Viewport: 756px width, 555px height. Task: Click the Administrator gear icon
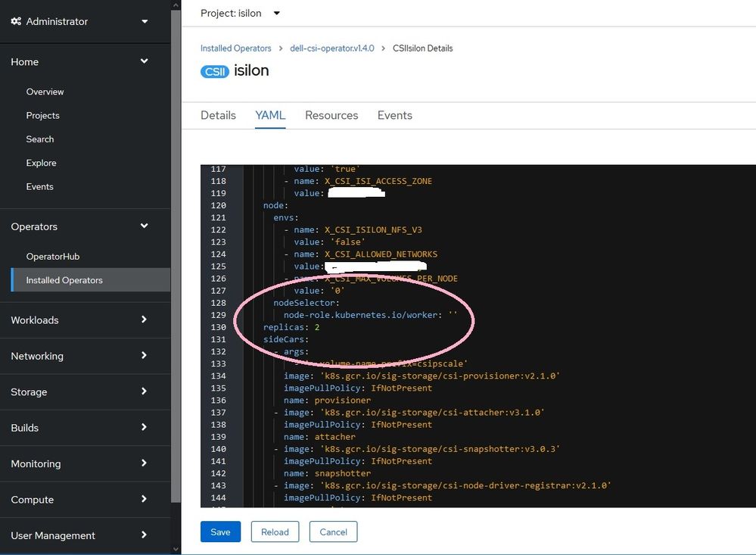(16, 21)
